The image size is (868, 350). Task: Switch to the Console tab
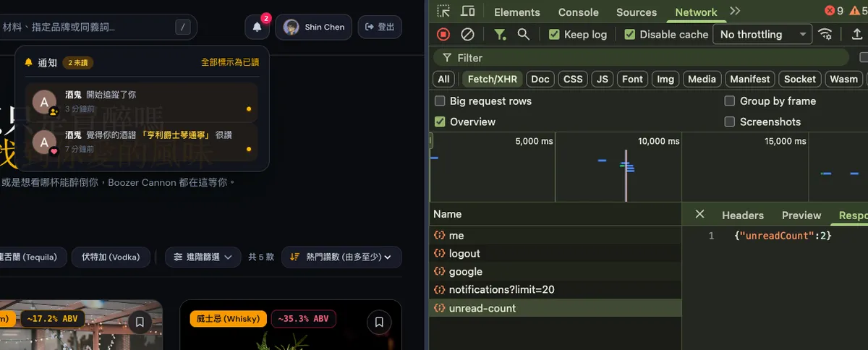(579, 12)
